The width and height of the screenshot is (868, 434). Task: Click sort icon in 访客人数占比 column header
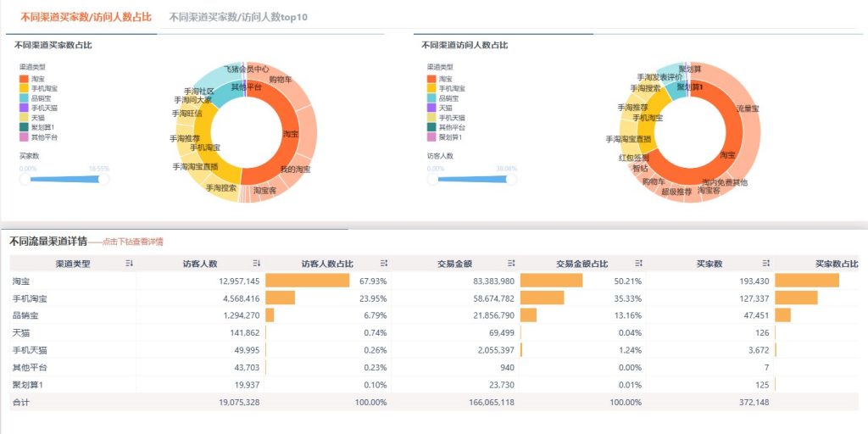tap(384, 264)
